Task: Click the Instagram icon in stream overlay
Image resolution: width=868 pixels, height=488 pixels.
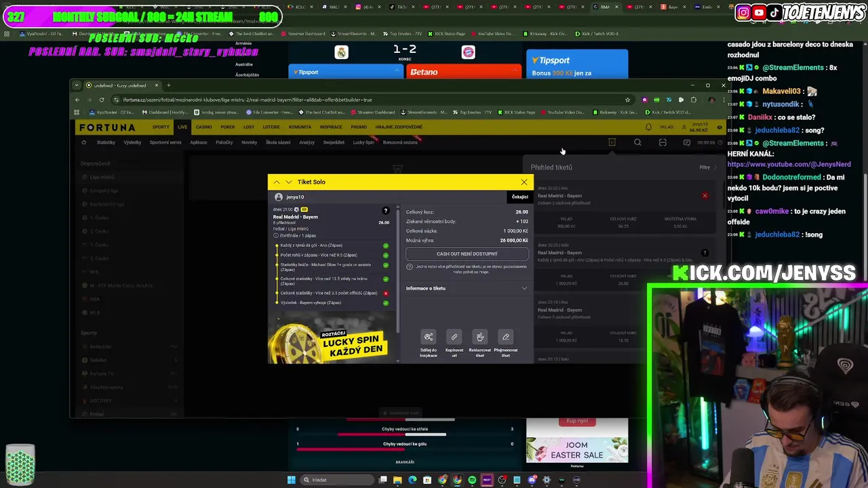Action: point(743,12)
